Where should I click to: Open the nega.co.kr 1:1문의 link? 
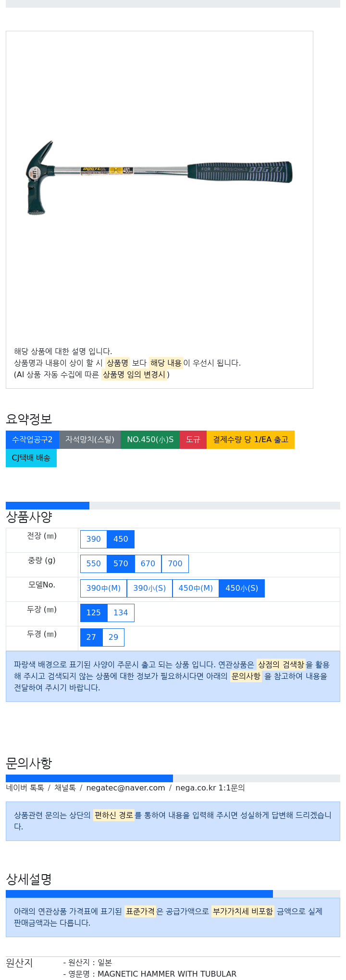210,788
